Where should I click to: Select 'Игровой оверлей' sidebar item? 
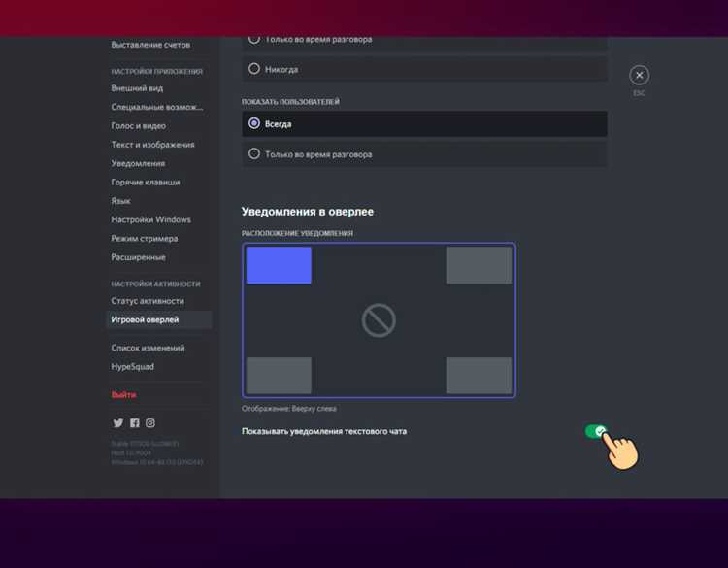point(159,319)
